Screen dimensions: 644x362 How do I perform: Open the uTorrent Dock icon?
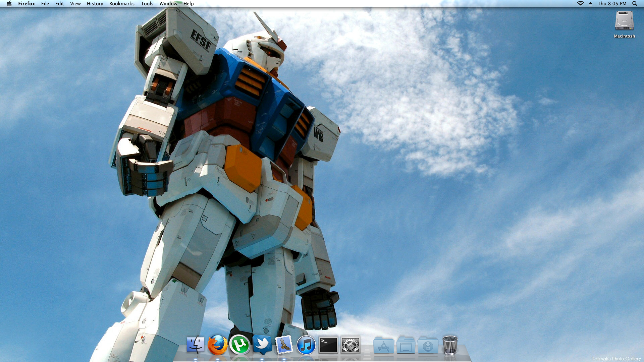point(239,345)
